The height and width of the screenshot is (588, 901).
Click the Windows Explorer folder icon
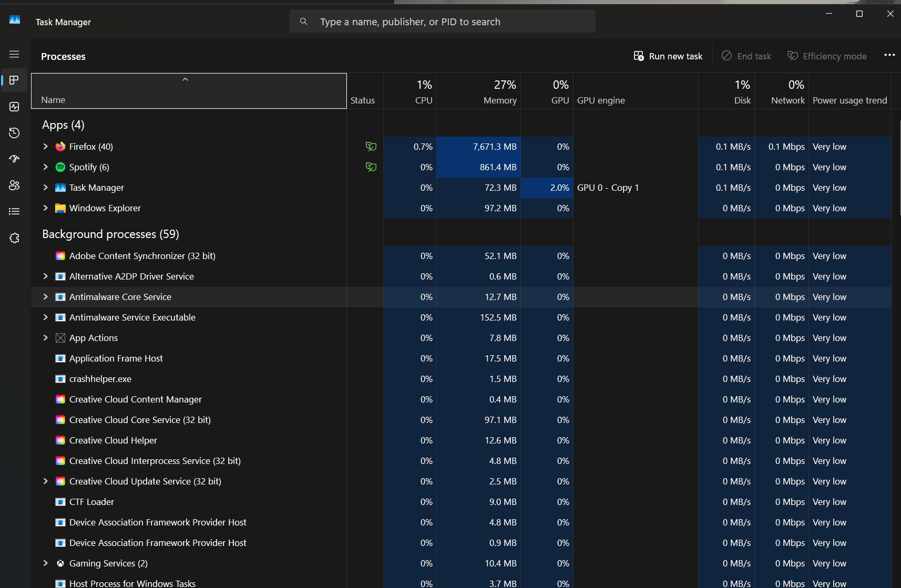coord(60,208)
